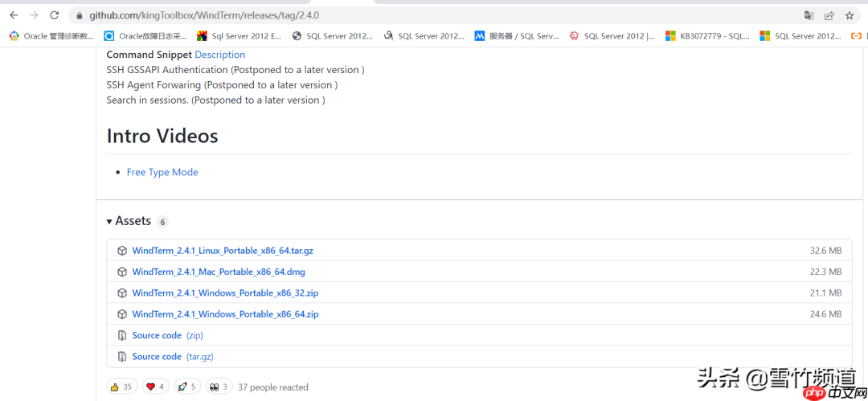Open the Oracle故障日志采 bookmark
This screenshot has height=401, width=868.
pyautogui.click(x=146, y=36)
